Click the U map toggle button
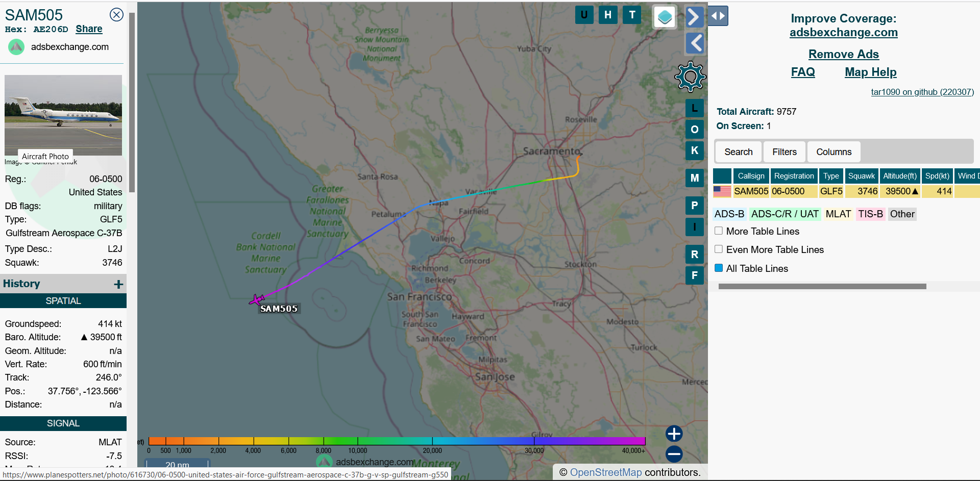 point(584,15)
